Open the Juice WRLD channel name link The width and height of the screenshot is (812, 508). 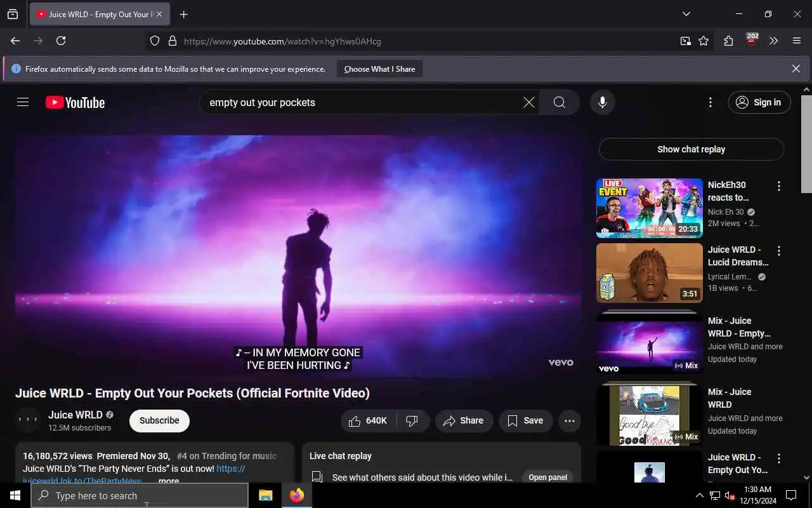75,415
